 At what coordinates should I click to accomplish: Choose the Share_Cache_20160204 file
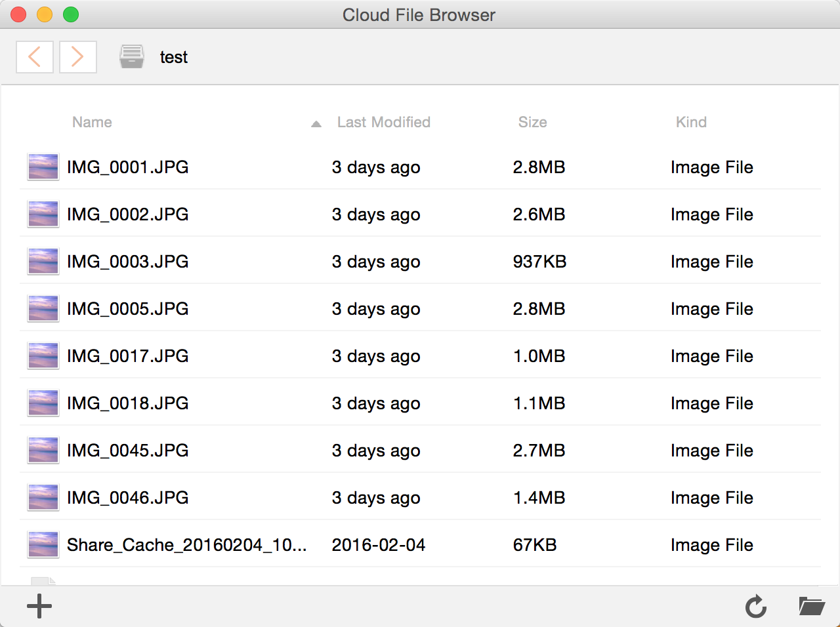pos(420,544)
